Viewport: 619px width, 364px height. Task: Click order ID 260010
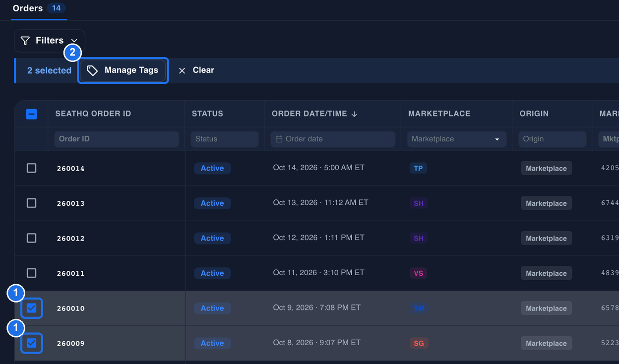[71, 308]
